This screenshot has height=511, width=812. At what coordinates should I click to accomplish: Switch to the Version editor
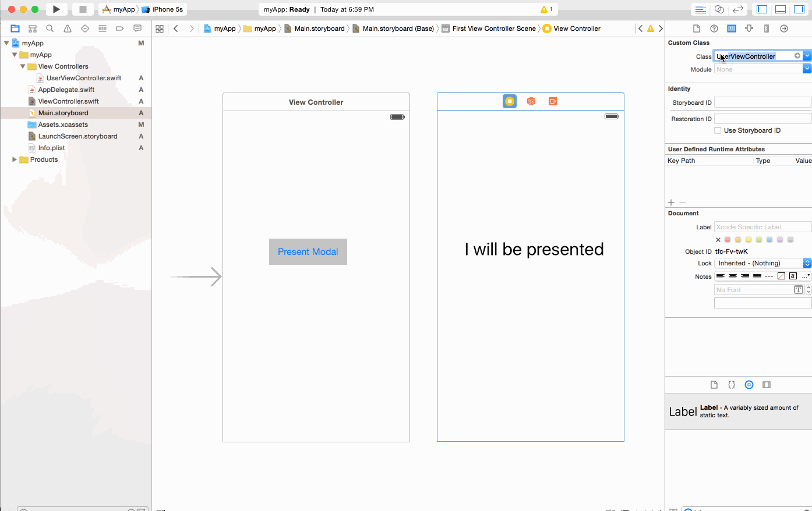738,9
